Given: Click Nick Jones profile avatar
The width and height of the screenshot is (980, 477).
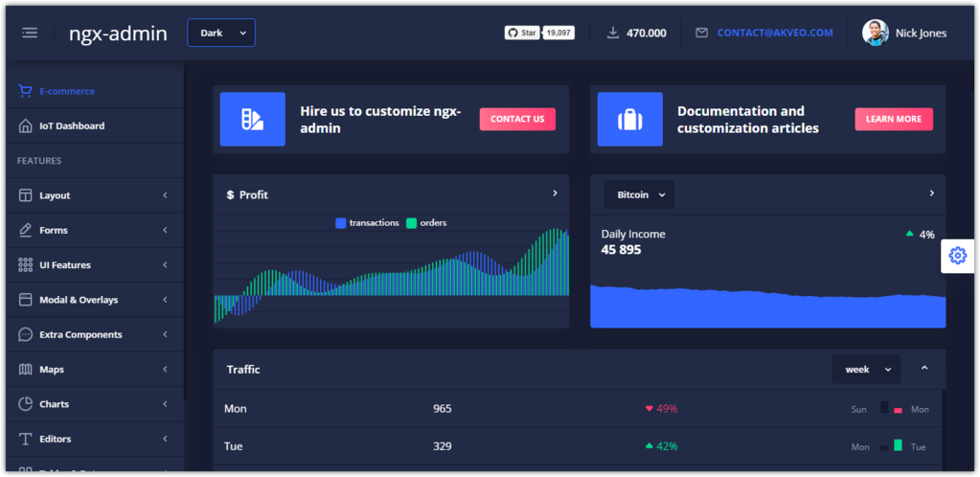Looking at the screenshot, I should pyautogui.click(x=875, y=33).
